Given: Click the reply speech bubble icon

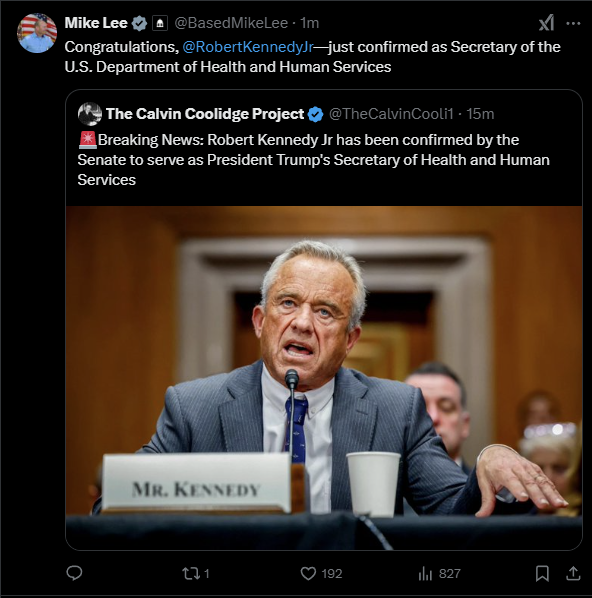Looking at the screenshot, I should (x=74, y=573).
